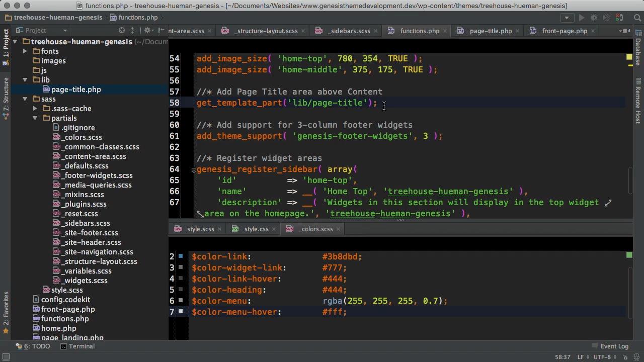
Task: Click the #3b8dbd color swatch in gutter
Action: [x=181, y=256]
